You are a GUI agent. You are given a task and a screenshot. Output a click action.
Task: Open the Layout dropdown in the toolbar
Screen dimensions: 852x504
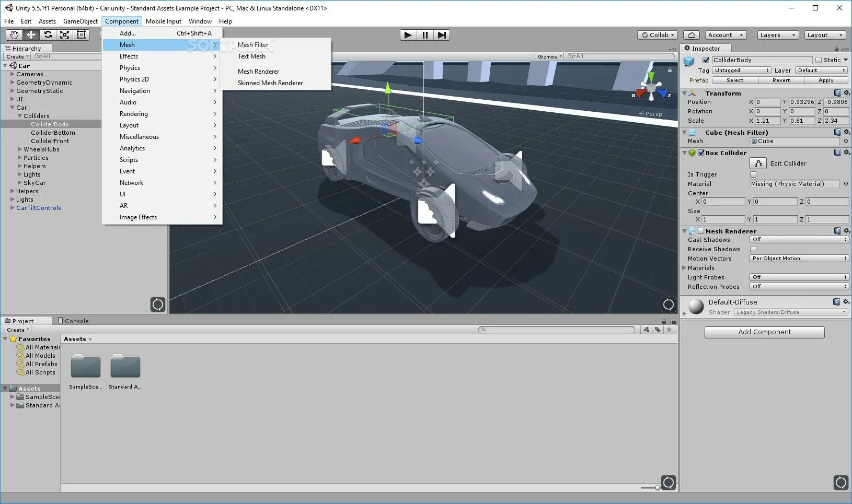[825, 35]
